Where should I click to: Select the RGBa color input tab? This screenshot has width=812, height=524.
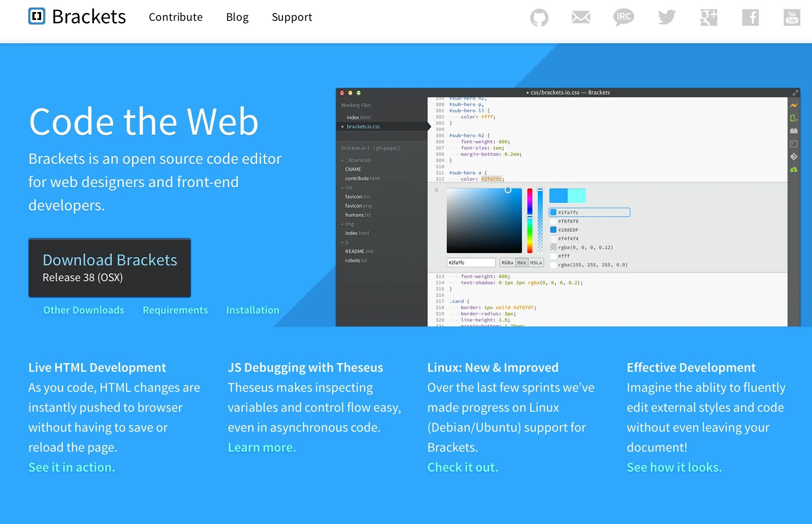505,262
